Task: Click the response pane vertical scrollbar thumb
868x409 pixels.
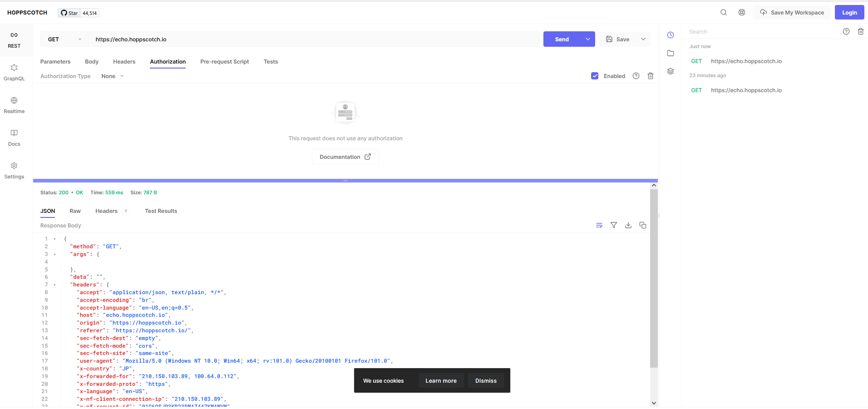Action: (654, 278)
